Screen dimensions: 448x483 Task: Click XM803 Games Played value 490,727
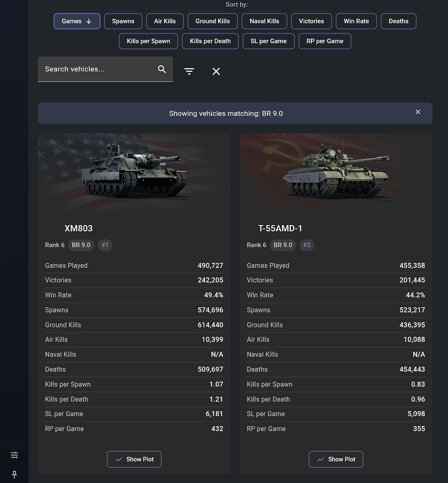[210, 266]
